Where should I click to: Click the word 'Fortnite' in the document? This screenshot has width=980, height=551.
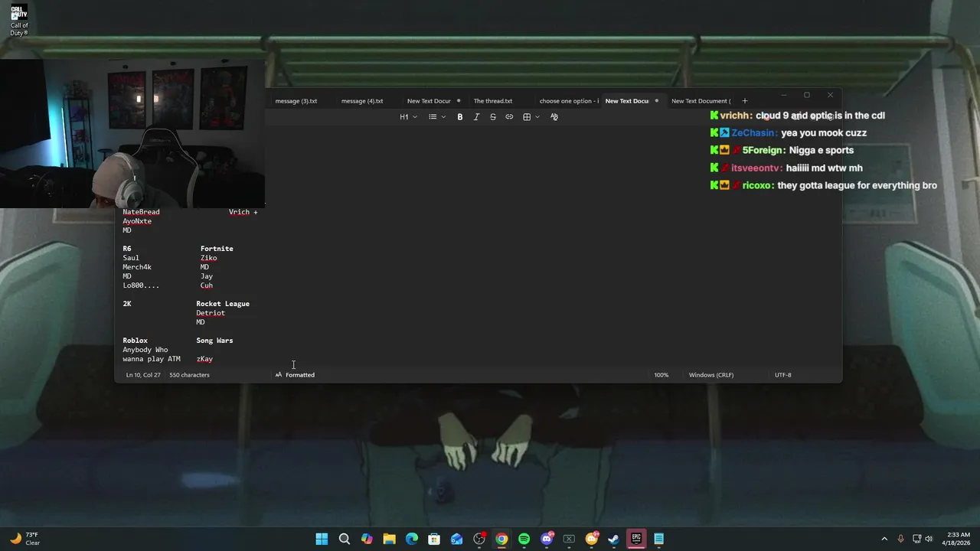(x=217, y=249)
